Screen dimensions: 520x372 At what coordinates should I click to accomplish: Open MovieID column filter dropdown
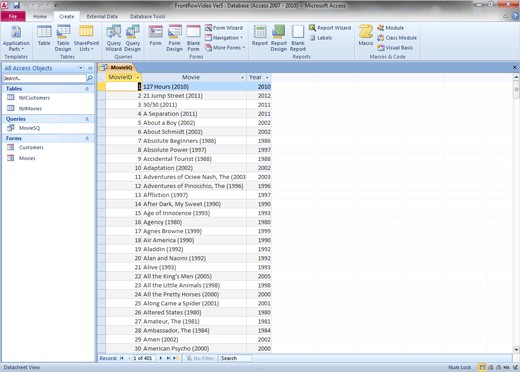point(138,77)
